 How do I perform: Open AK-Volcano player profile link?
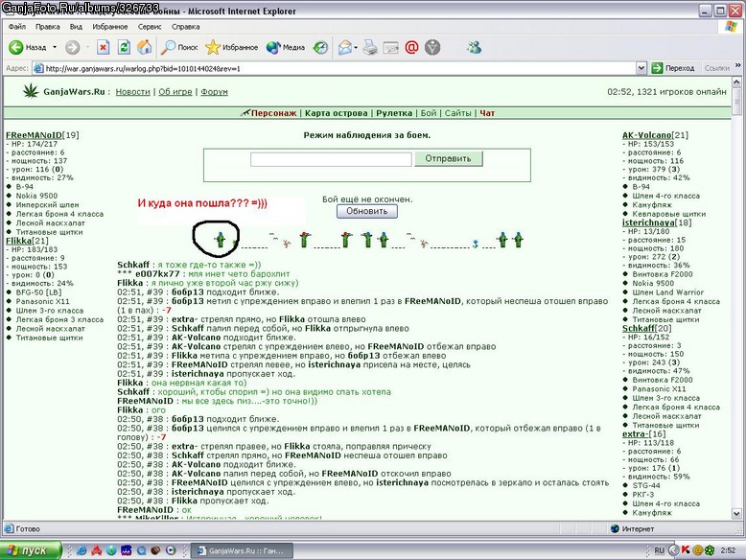(646, 135)
